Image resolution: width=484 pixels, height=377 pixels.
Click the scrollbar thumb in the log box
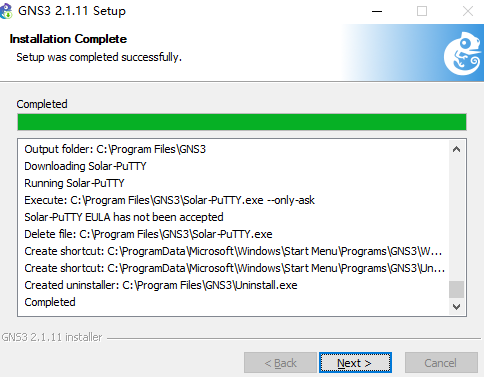(x=456, y=289)
